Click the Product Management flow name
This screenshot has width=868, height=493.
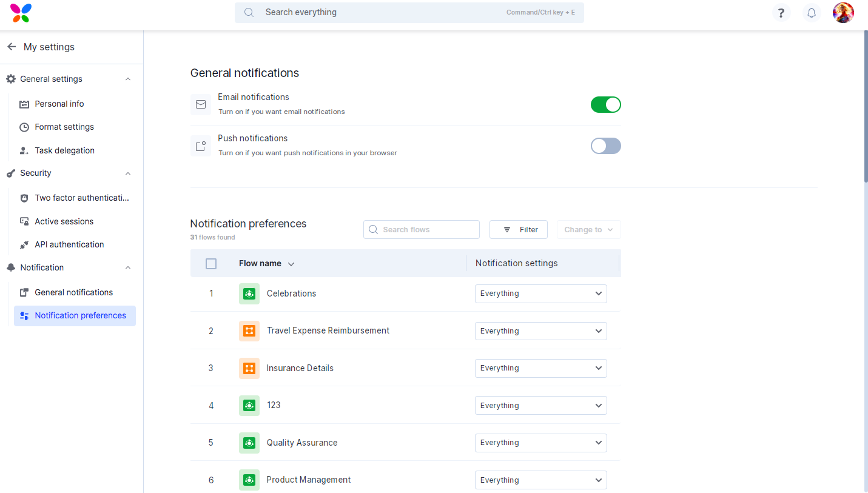pyautogui.click(x=309, y=480)
